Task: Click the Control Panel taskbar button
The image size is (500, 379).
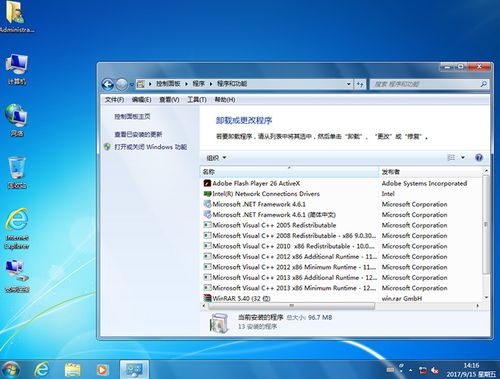Action: [134, 369]
